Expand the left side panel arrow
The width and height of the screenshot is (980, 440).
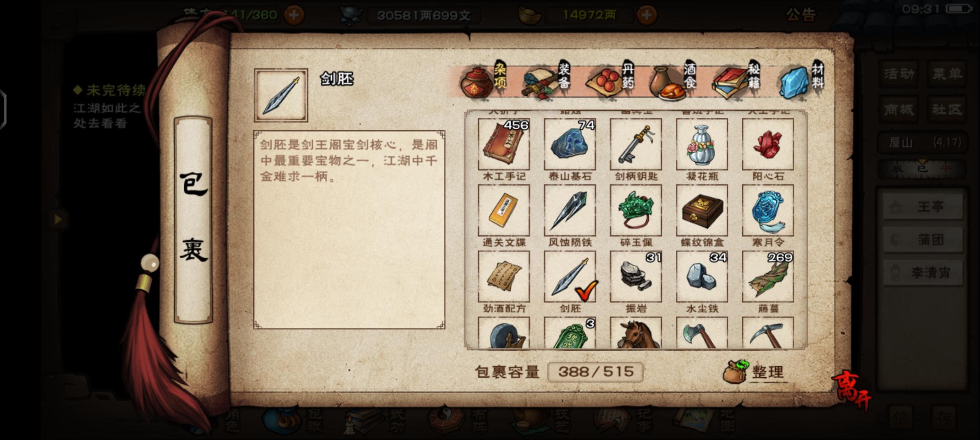(x=58, y=219)
